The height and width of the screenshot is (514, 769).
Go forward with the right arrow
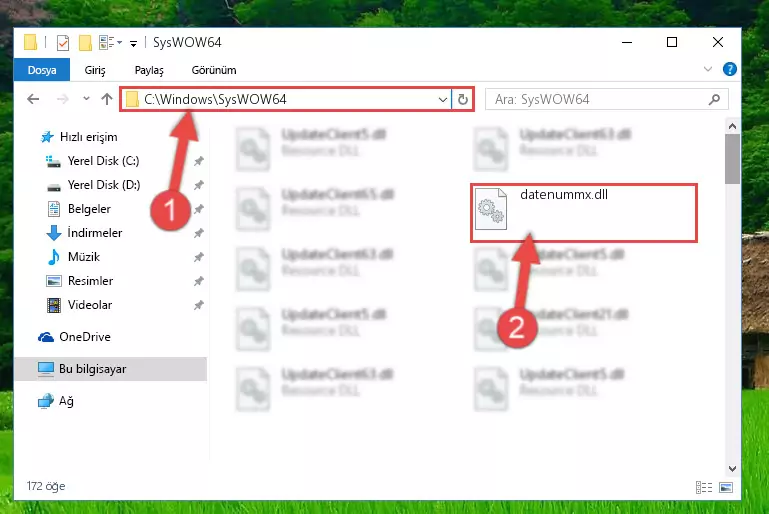[x=62, y=99]
